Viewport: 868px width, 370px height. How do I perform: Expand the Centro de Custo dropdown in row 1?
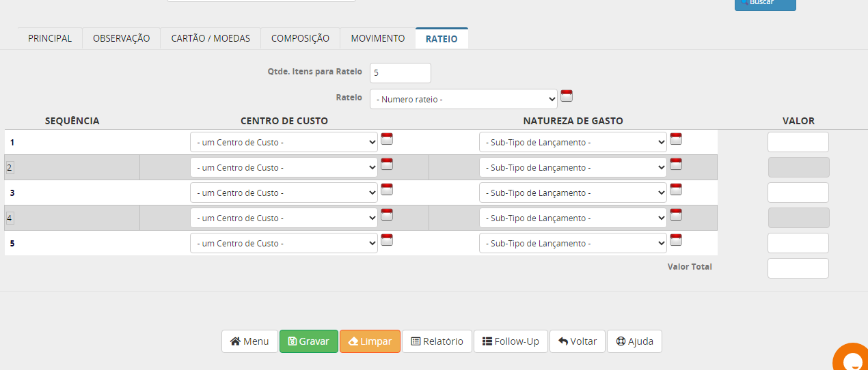tap(284, 142)
